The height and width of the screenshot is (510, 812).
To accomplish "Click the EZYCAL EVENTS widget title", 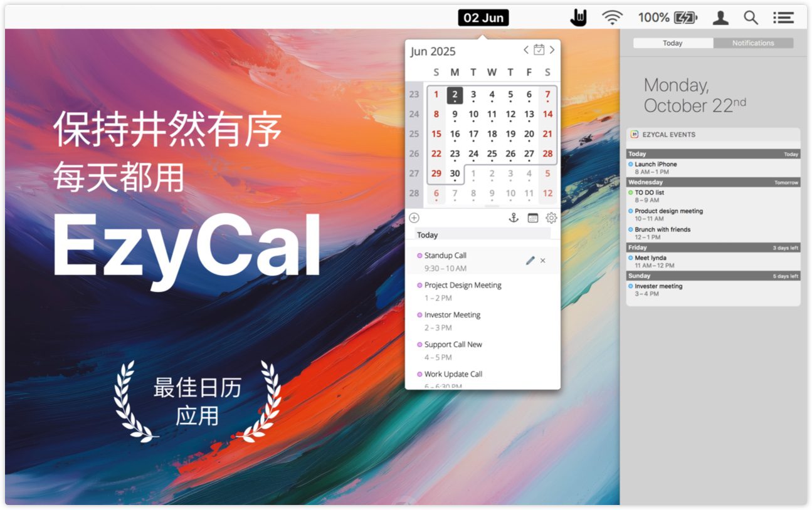I will pyautogui.click(x=668, y=135).
